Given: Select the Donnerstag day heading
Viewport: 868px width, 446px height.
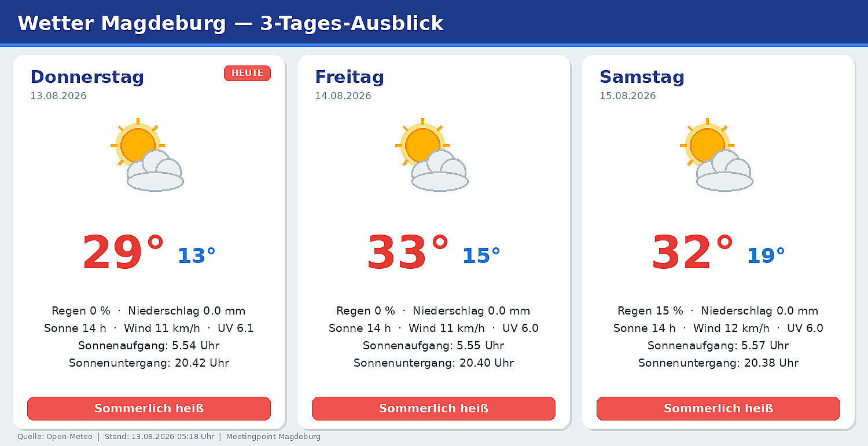Looking at the screenshot, I should click(87, 77).
